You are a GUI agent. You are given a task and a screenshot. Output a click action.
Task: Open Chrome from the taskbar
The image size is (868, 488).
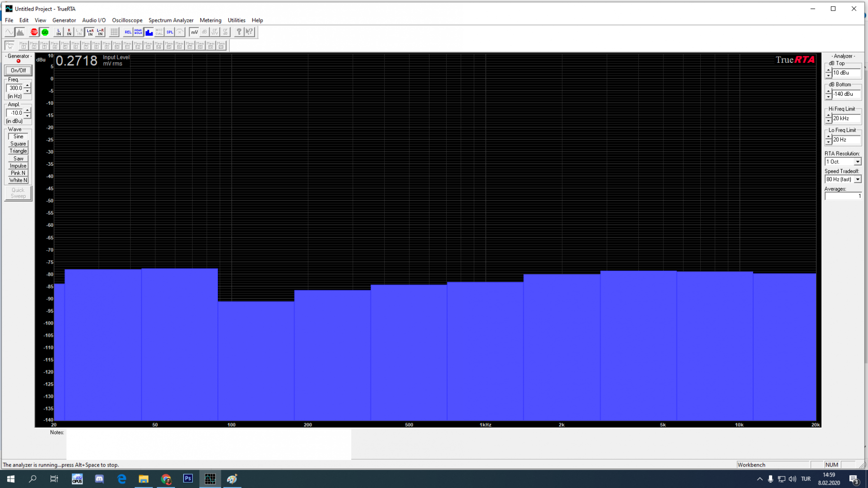(x=166, y=478)
